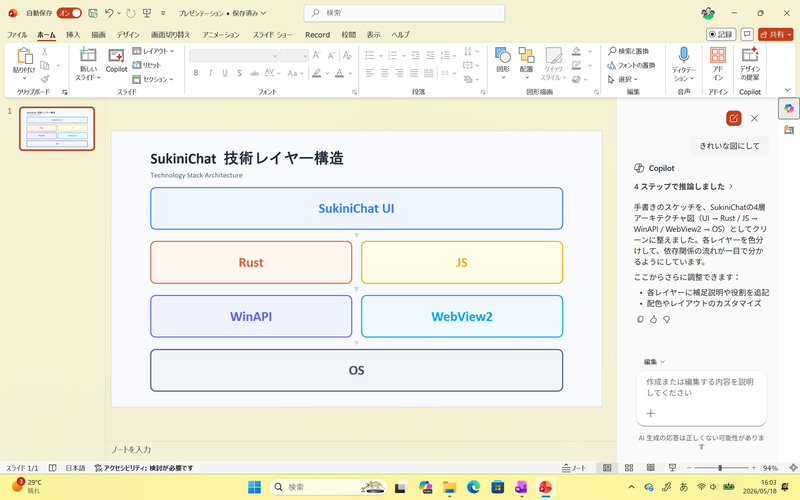Click the 日本語 language indicator
Screen dimensions: 800x500
pyautogui.click(x=75, y=468)
